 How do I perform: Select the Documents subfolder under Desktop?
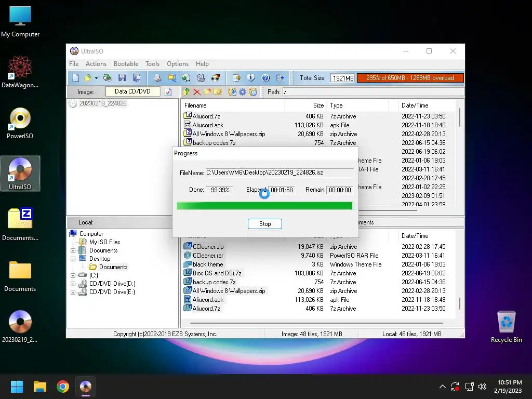pos(113,267)
